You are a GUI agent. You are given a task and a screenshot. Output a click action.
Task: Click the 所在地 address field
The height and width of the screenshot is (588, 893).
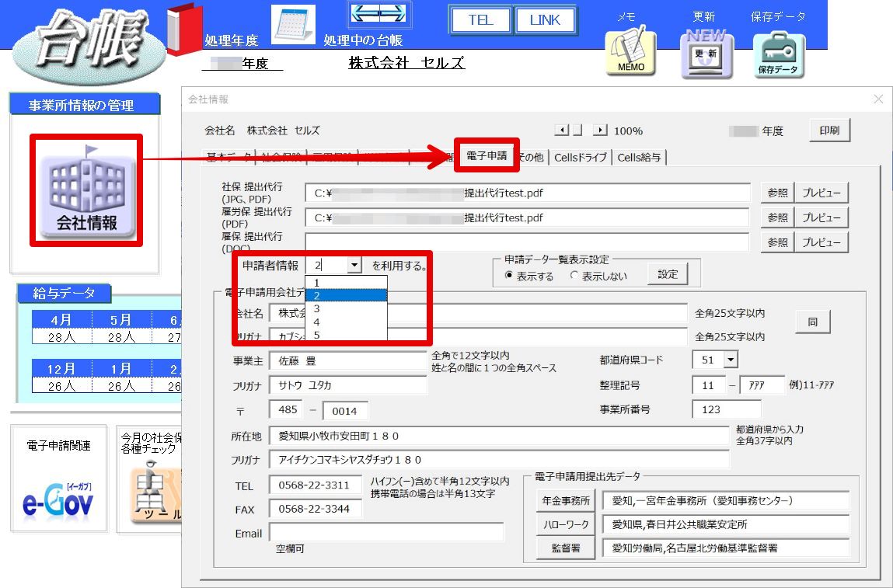(x=500, y=436)
